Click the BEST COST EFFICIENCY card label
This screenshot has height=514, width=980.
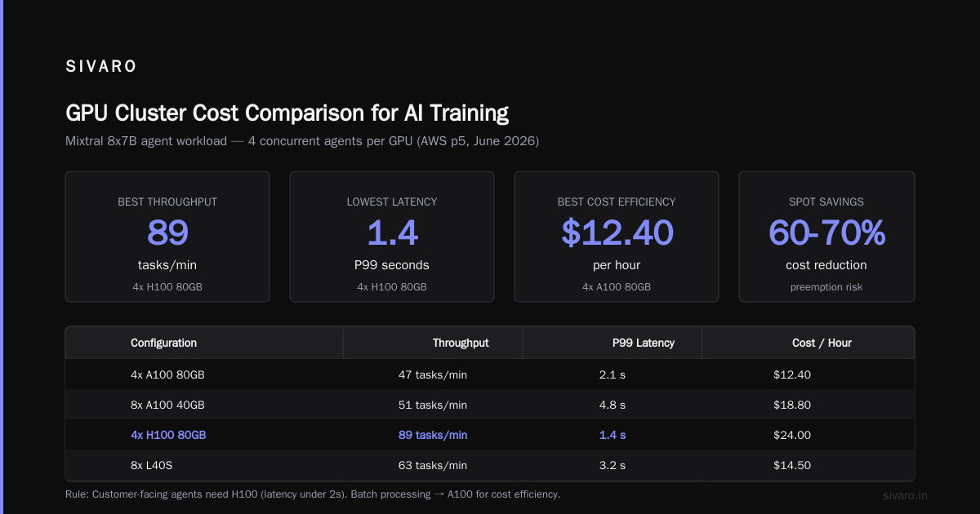(617, 202)
